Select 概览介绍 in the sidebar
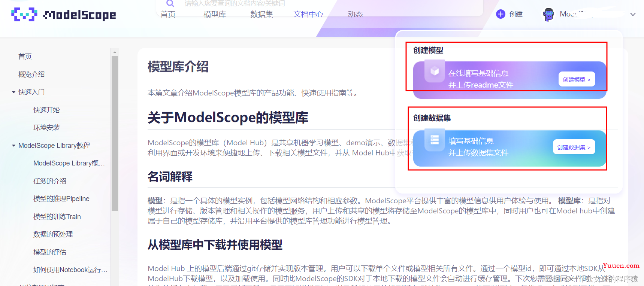The width and height of the screenshot is (644, 286). (x=31, y=74)
